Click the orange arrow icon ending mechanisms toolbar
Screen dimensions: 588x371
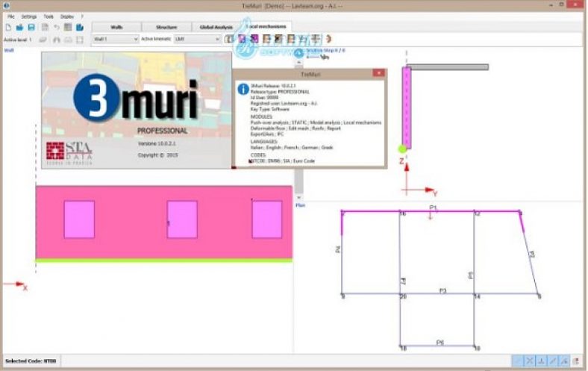(328, 39)
